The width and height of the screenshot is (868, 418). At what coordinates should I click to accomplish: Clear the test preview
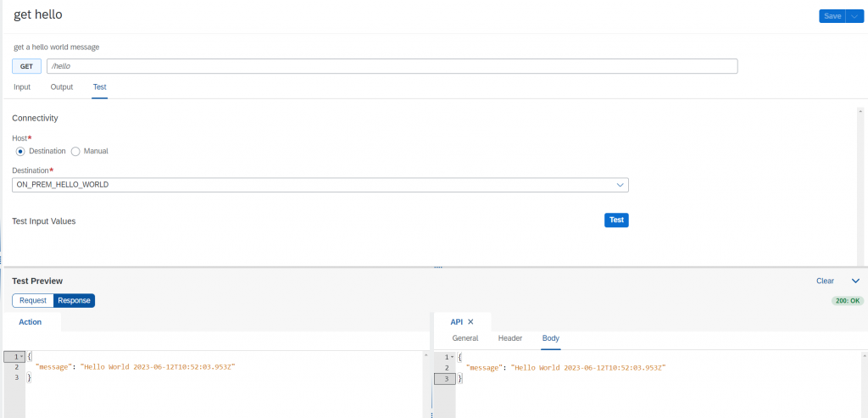(x=825, y=281)
